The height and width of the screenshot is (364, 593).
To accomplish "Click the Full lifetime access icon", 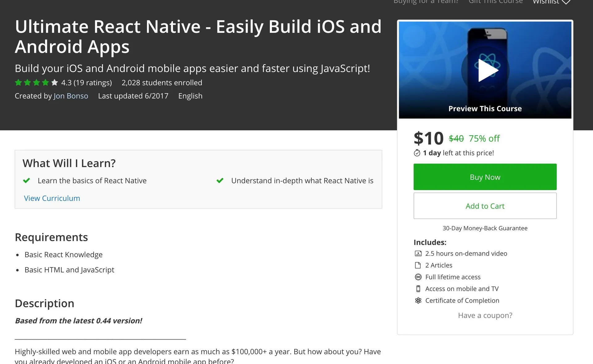I will click(x=418, y=277).
